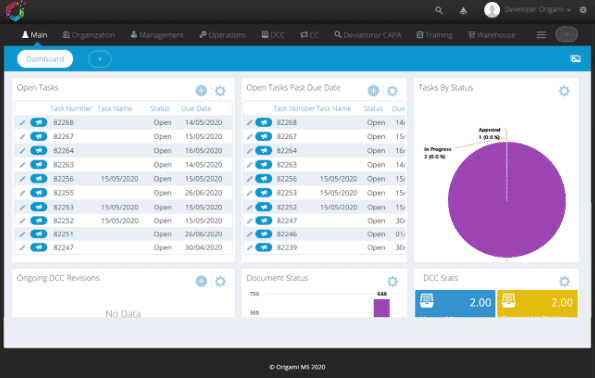Sort Open Tasks by Due Date column
595x378 pixels.
click(196, 109)
